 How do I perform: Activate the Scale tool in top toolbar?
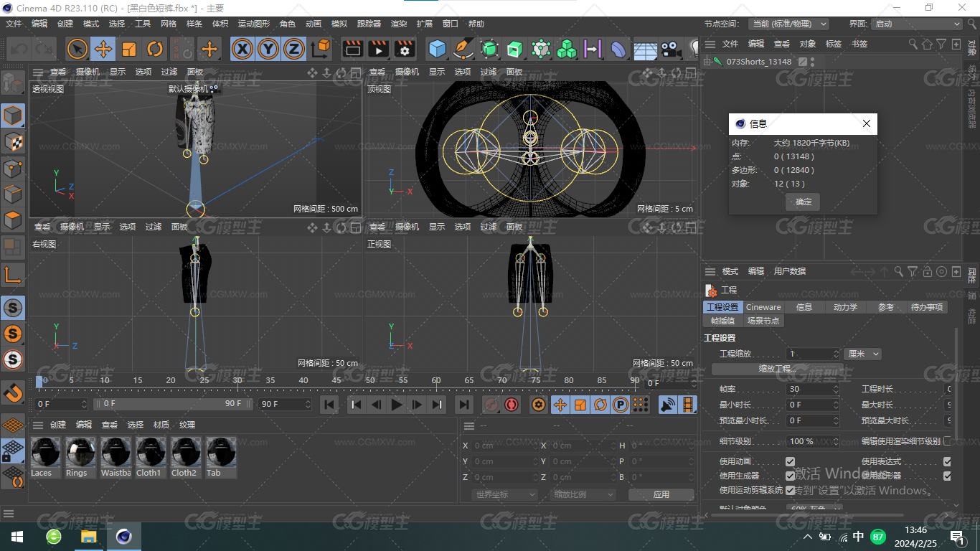pos(129,49)
